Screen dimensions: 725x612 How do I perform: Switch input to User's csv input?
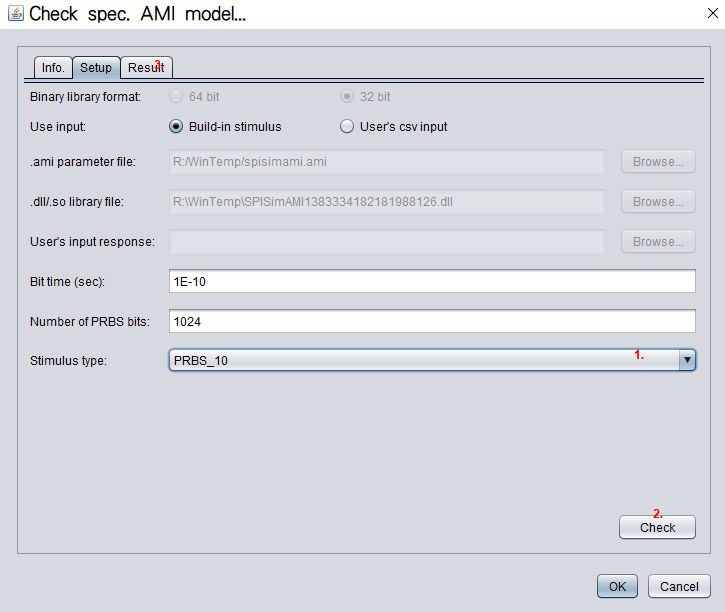click(x=347, y=127)
